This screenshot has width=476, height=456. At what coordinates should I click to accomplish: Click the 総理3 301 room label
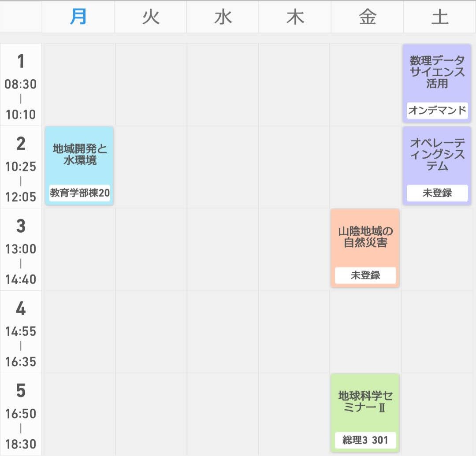tap(365, 440)
